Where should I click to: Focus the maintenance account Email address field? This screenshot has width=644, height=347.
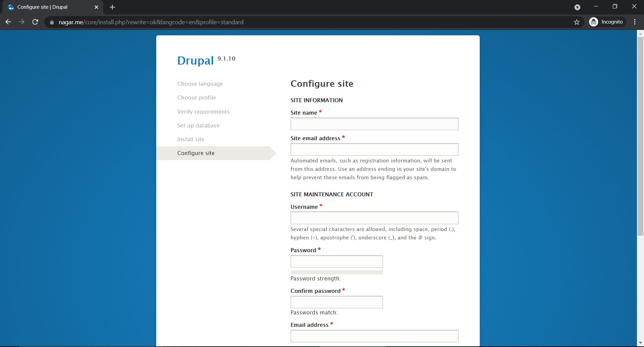374,336
